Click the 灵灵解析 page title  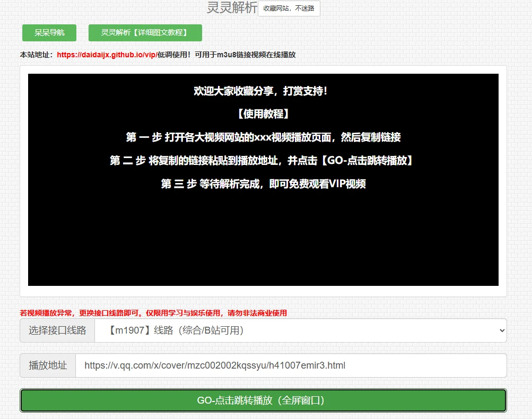tap(231, 8)
